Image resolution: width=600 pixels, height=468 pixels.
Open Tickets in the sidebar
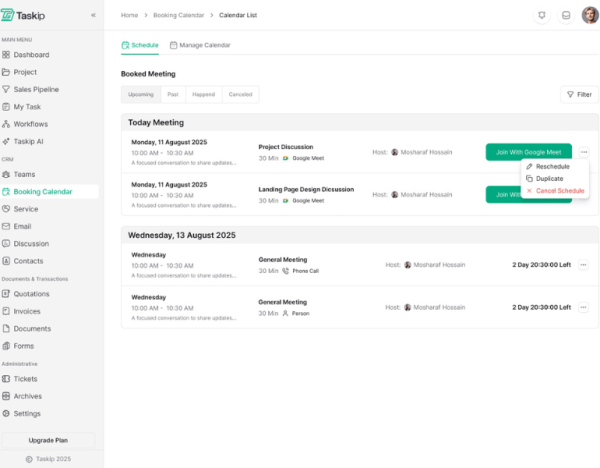(27, 379)
